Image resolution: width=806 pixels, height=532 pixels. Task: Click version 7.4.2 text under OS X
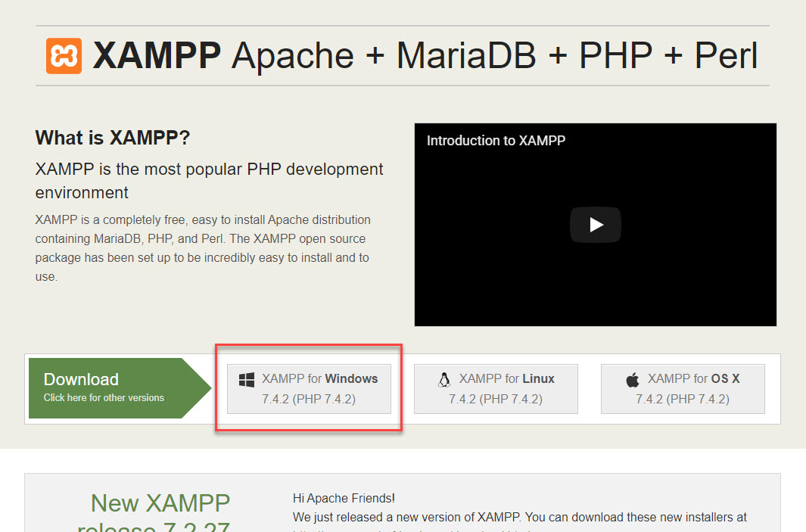(x=683, y=399)
